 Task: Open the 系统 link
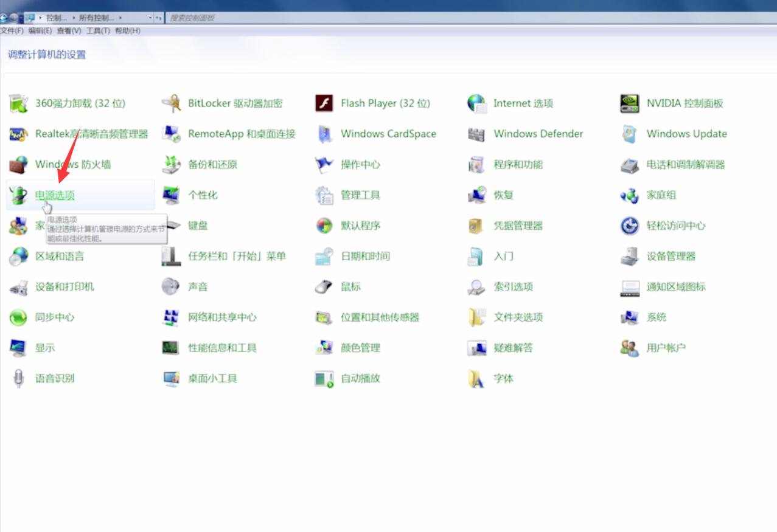tap(656, 317)
